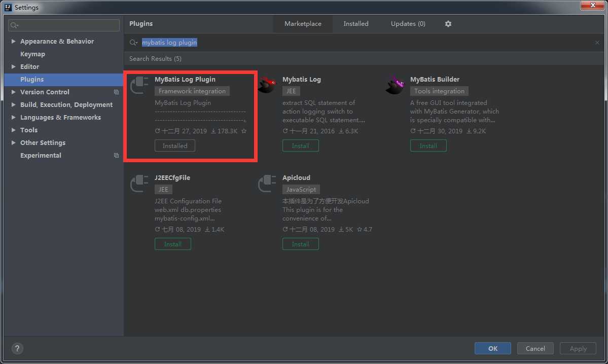Viewport: 608px width, 364px height.
Task: Click the 6.3K downloads count
Action: 348,131
